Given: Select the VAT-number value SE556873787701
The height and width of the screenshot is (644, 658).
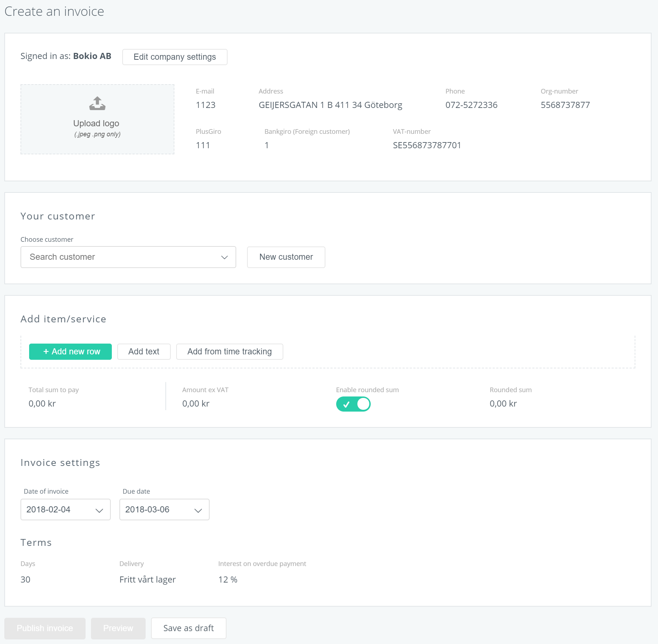Looking at the screenshot, I should pos(427,145).
